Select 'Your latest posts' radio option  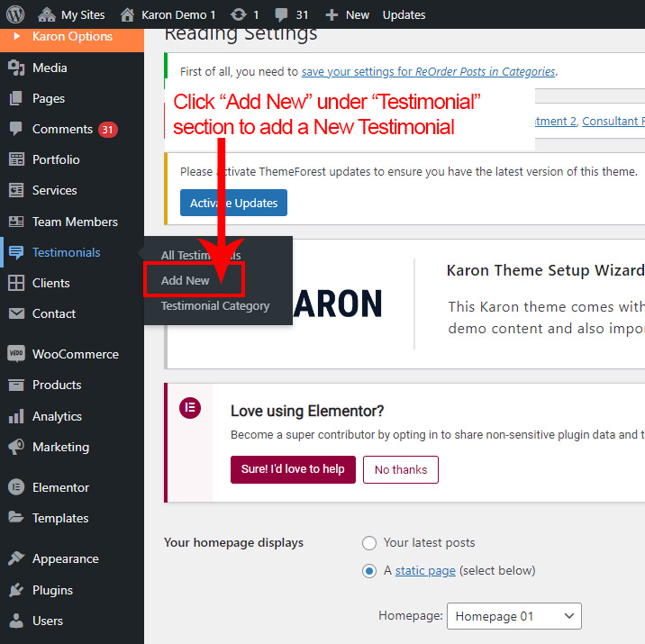coord(369,542)
